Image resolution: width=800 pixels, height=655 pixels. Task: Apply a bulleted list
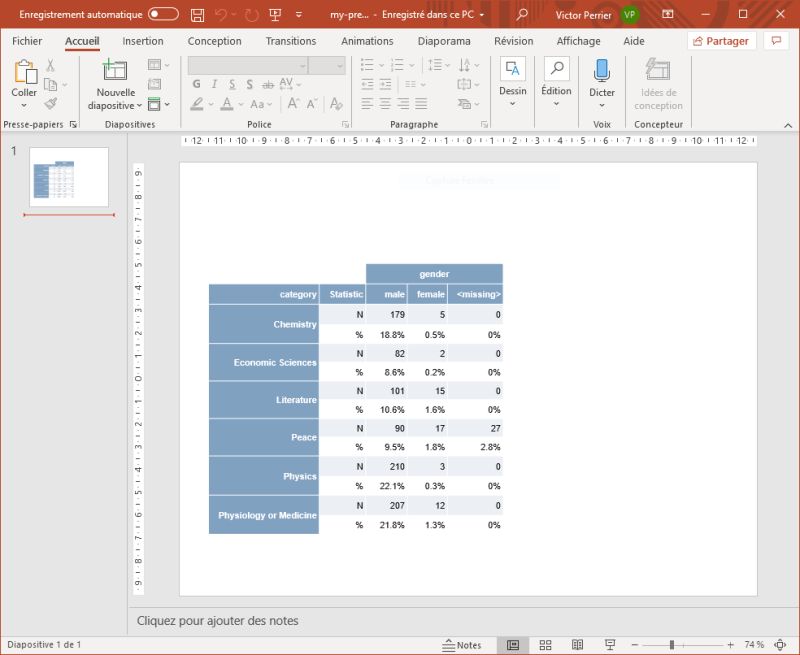pyautogui.click(x=367, y=65)
